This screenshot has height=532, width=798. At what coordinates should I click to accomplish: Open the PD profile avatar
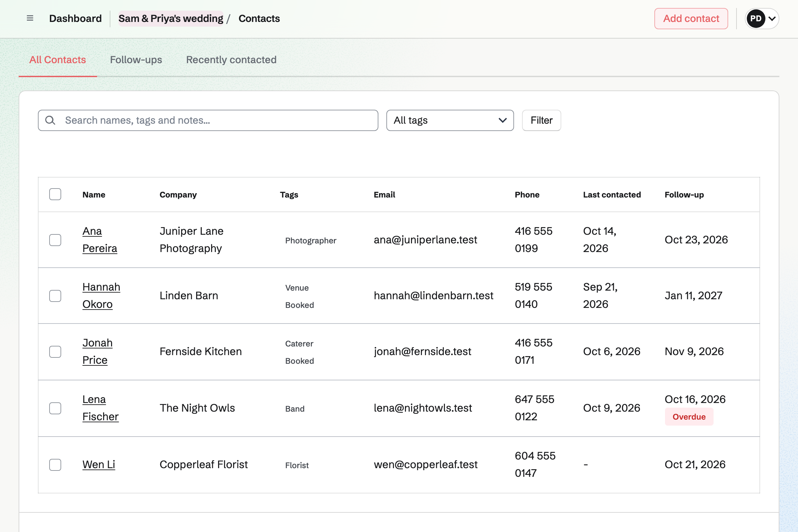coord(755,18)
